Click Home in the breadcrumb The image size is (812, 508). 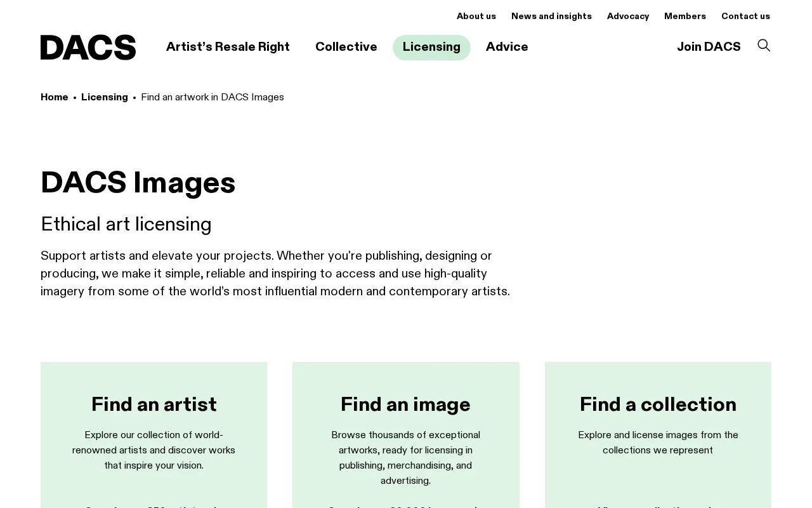(x=55, y=97)
